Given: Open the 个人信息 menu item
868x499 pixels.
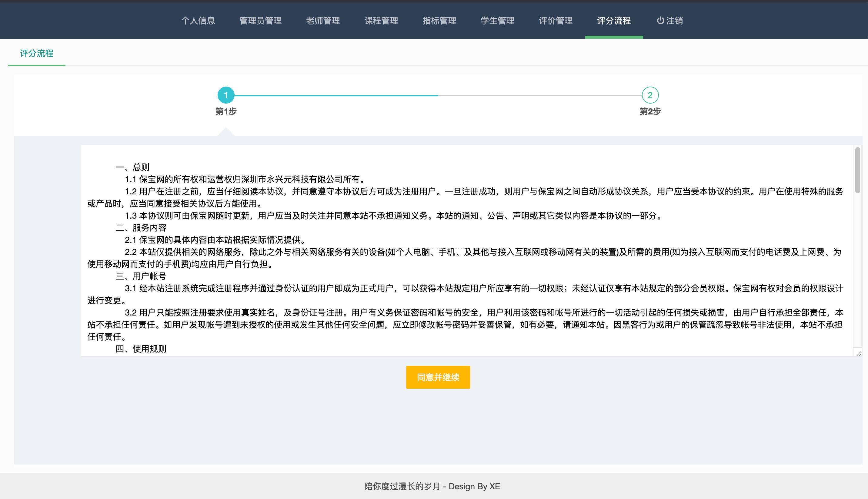Looking at the screenshot, I should [x=198, y=21].
